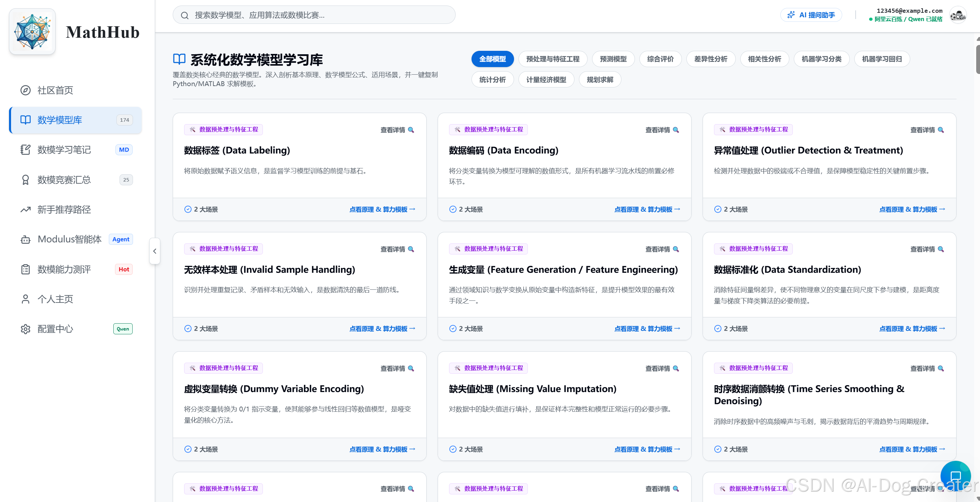The height and width of the screenshot is (502, 980).
Task: Open 点看原理 & 算力模板 on 异常值处理 card
Action: click(x=912, y=209)
